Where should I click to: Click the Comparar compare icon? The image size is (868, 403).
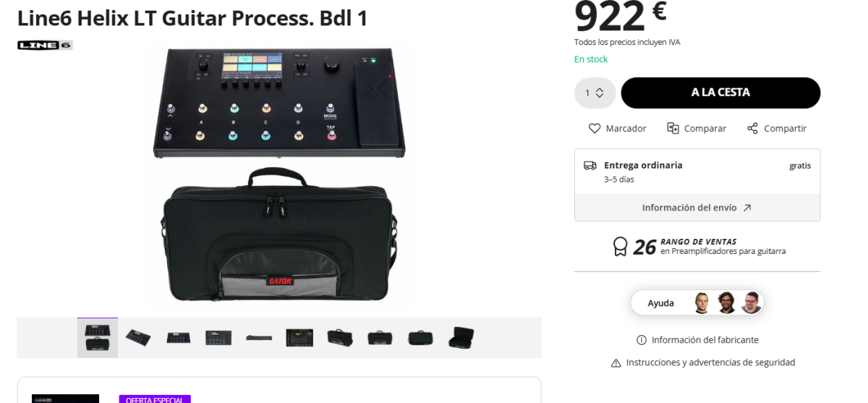673,128
